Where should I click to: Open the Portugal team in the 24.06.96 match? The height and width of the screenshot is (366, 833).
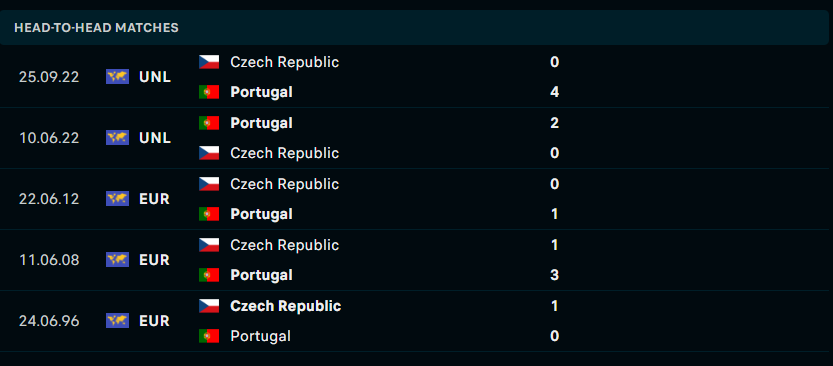click(x=260, y=336)
